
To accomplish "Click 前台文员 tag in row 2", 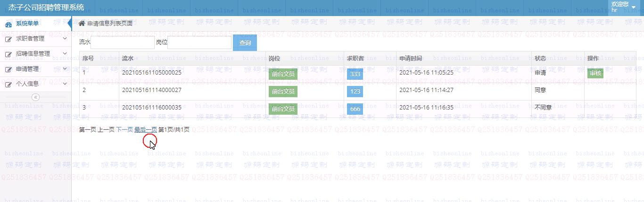I will pyautogui.click(x=283, y=91).
